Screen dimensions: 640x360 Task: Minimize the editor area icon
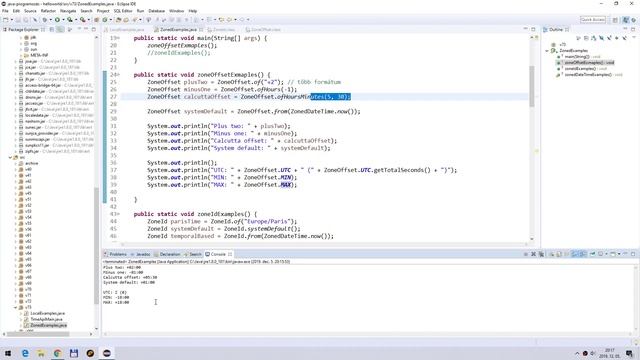coord(525,29)
